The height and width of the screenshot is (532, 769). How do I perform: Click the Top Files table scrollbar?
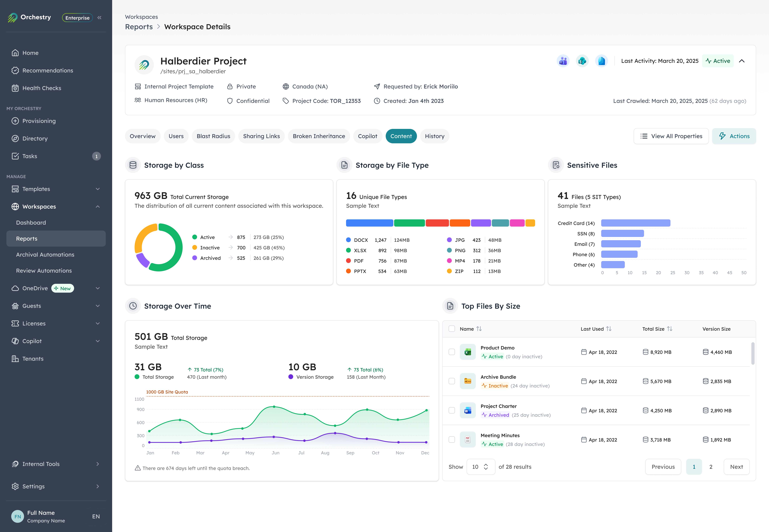(753, 353)
